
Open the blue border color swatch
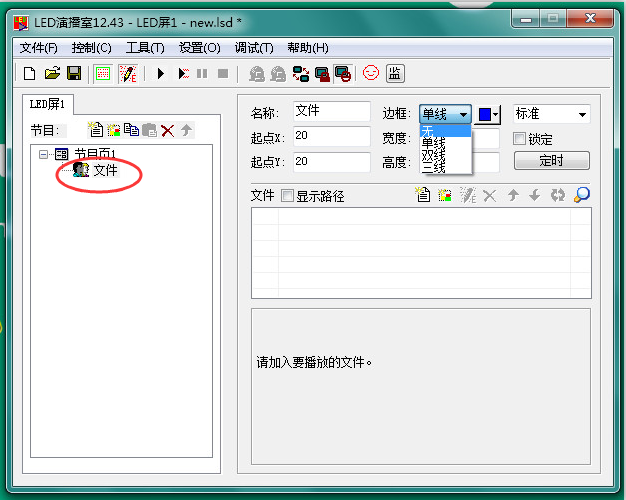(489, 115)
